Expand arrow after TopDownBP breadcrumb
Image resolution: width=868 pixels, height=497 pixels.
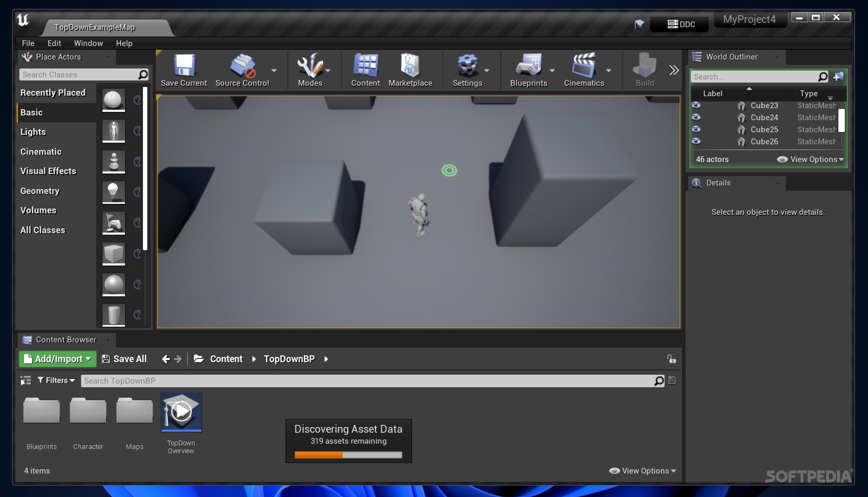[x=326, y=359]
